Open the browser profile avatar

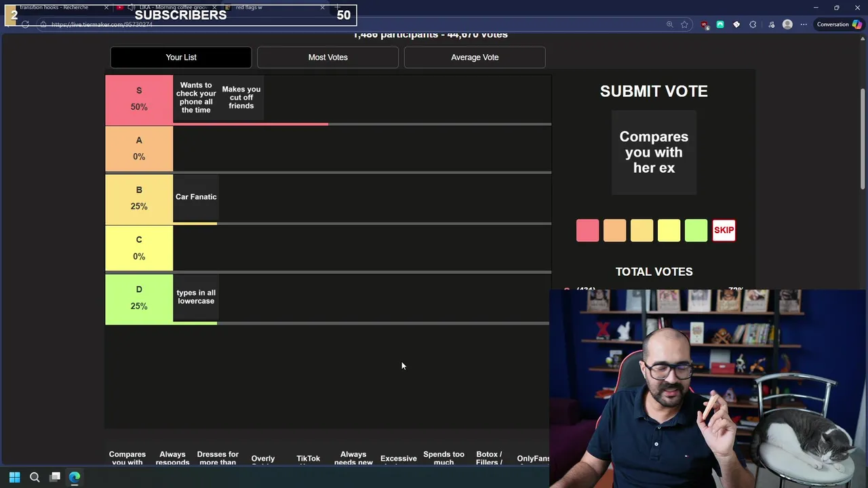787,24
